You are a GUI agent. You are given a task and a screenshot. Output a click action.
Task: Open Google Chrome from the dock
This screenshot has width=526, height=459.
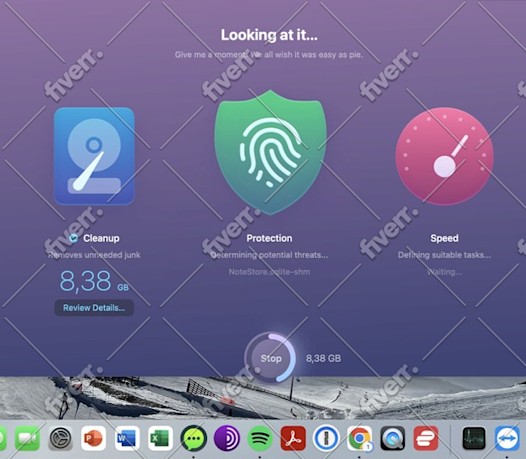[x=359, y=438]
